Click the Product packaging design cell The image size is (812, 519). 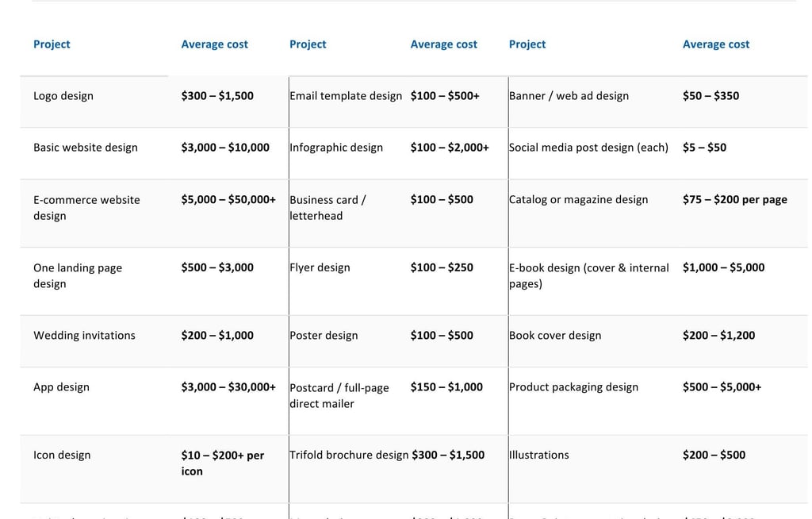click(x=573, y=387)
